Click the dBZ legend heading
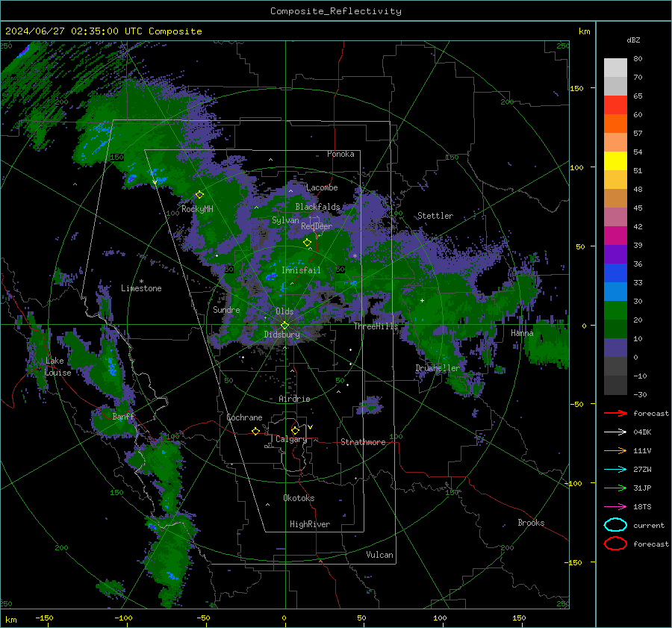This screenshot has width=672, height=628. click(633, 40)
